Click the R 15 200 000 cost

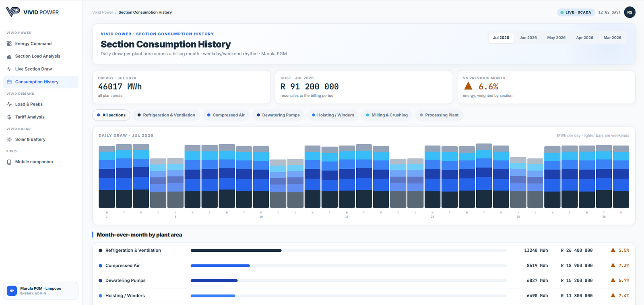click(x=577, y=280)
